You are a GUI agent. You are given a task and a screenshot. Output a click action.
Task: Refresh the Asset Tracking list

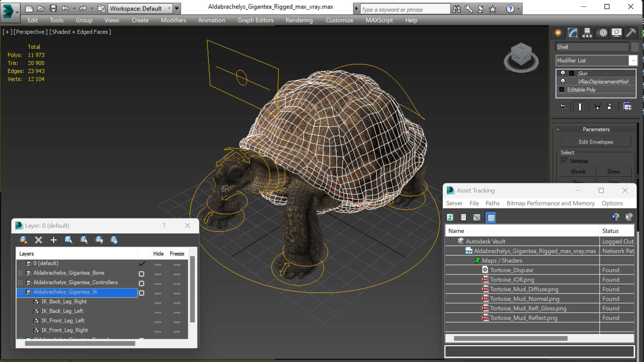coord(450,217)
